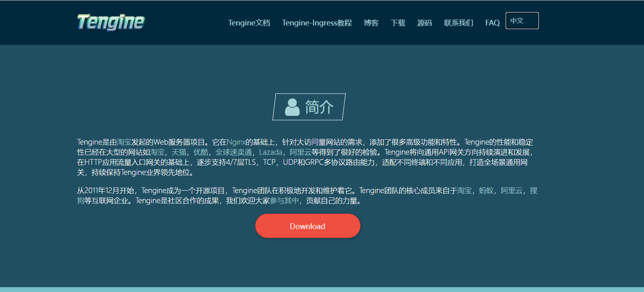Follow the Nginx link in the intro
644x292 pixels.
(x=236, y=142)
